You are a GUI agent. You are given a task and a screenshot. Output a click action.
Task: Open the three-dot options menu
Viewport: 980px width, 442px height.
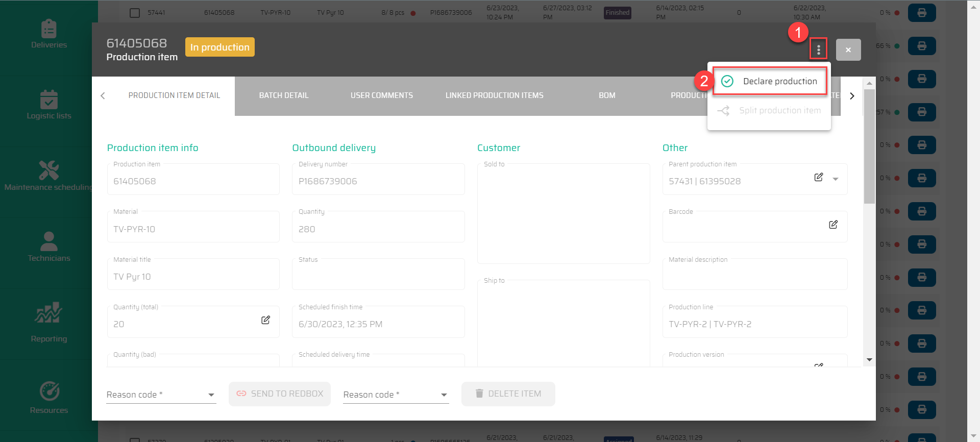818,50
